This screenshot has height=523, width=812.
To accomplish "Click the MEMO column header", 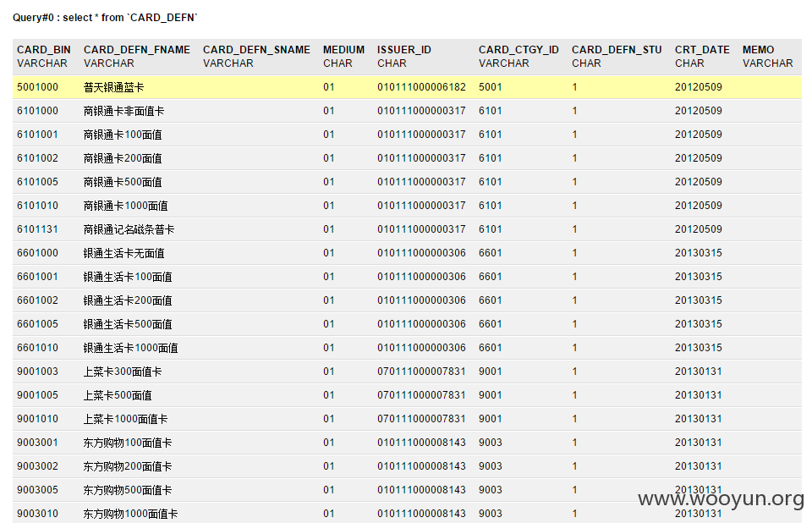I will click(x=758, y=50).
